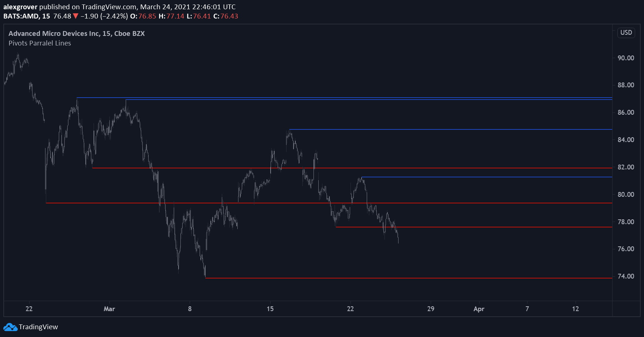Viewport: 644px width, 337px height.
Task: Click the 74.00 price axis label
Action: [x=626, y=276]
